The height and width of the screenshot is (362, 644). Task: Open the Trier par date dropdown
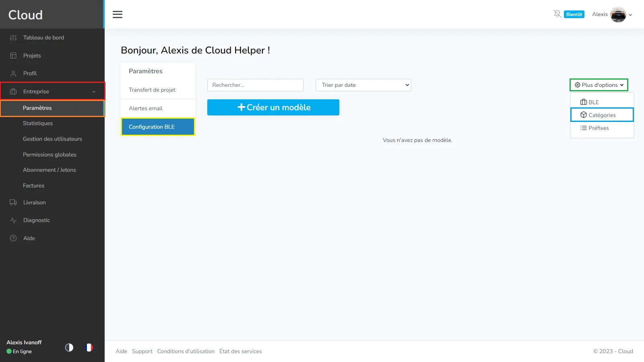363,85
